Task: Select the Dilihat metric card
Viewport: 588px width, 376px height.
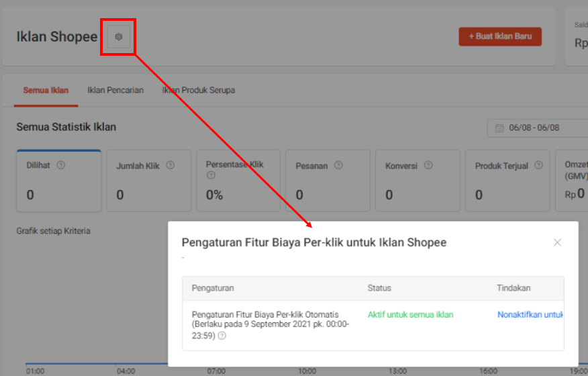Action: click(x=58, y=181)
